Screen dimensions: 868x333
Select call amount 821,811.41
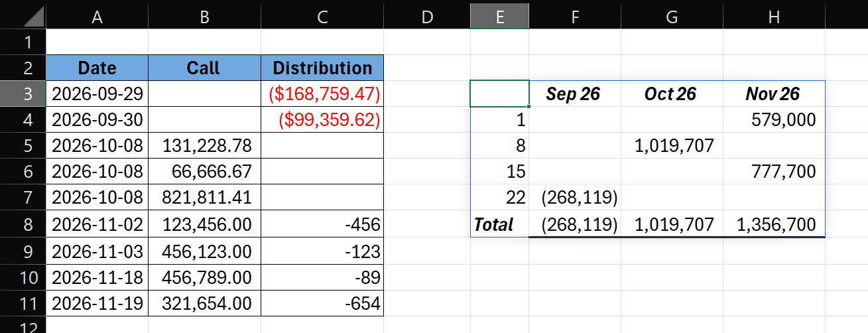pos(204,198)
